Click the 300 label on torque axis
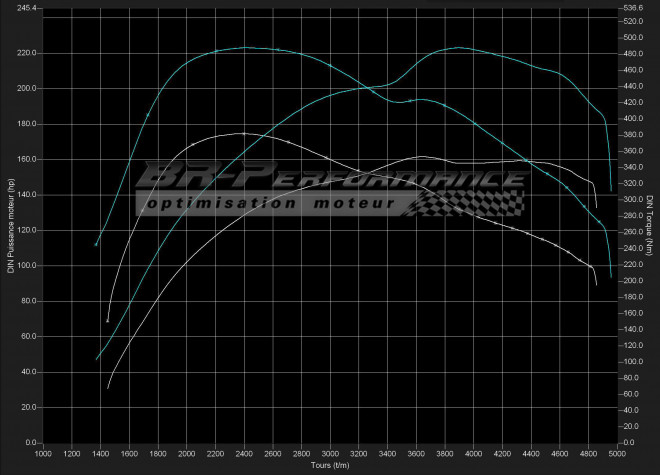660x475 pixels. click(630, 200)
